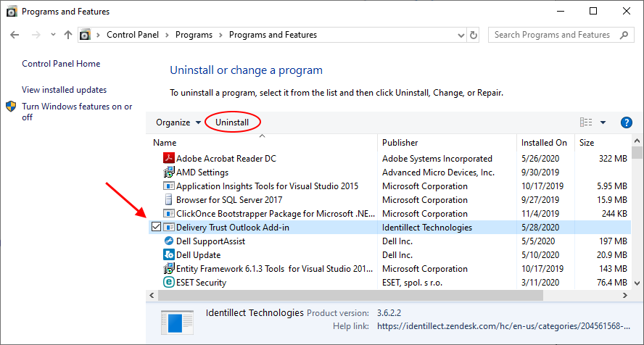
Task: Click the Programs breadcrumb
Action: [x=194, y=35]
